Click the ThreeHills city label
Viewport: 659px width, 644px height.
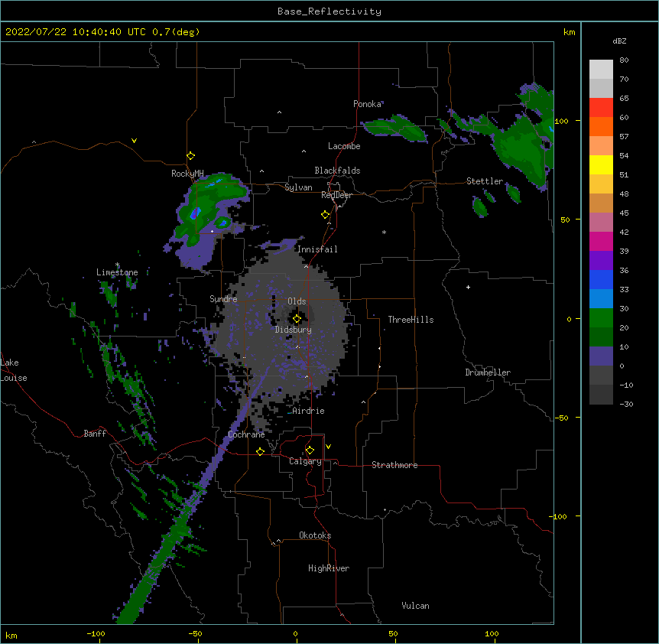tap(411, 320)
